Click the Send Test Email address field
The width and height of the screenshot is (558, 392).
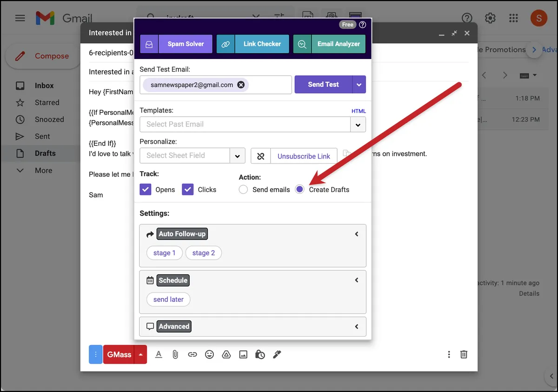[216, 85]
